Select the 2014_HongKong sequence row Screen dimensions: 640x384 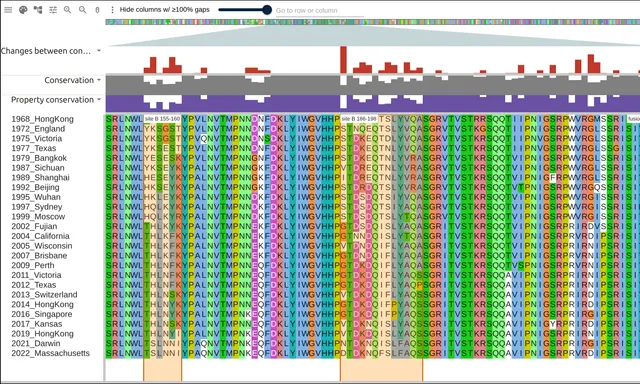[x=42, y=304]
